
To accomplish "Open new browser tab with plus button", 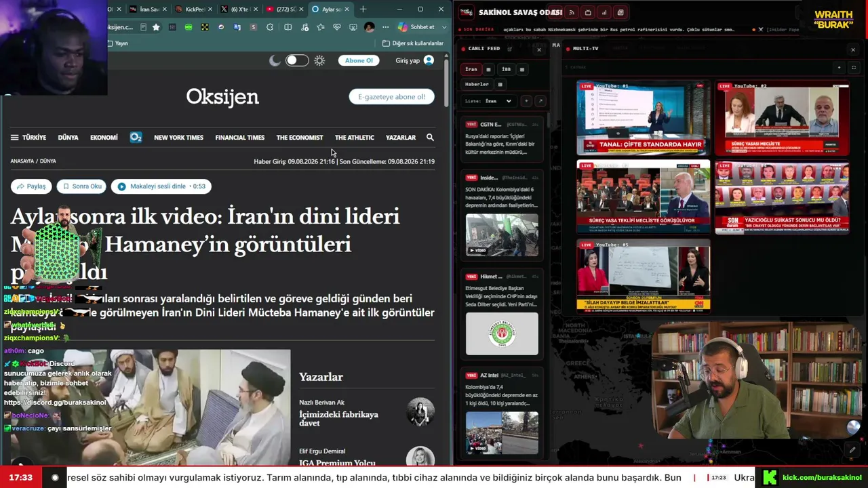I will pyautogui.click(x=363, y=9).
